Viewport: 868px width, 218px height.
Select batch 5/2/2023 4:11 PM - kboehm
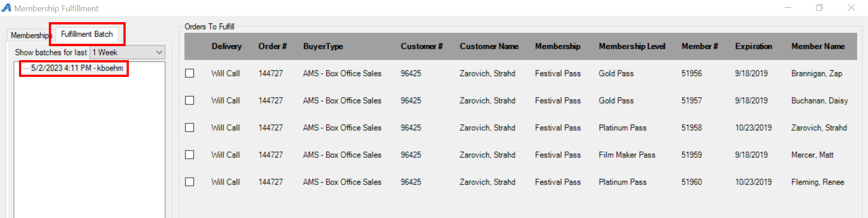77,68
